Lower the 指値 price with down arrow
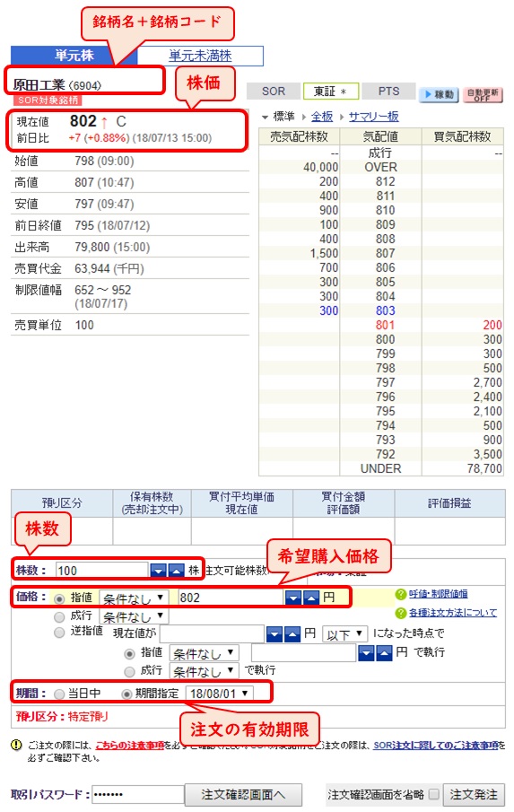514x812 pixels. [293, 598]
